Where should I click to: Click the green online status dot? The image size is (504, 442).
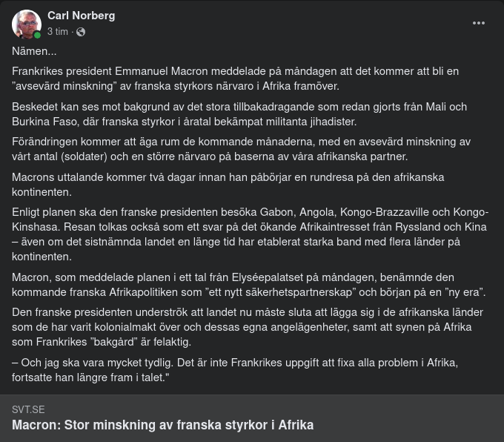tap(37, 35)
